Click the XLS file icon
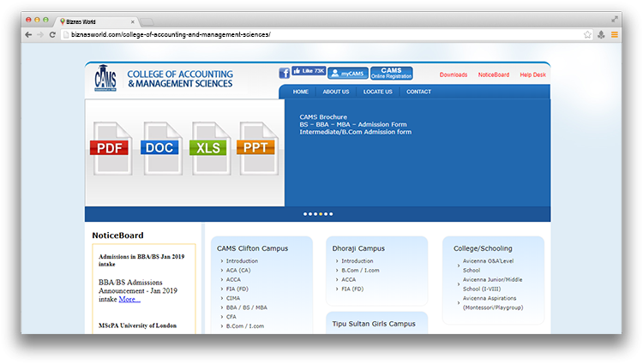Viewport: 643px width, 364px height. [x=208, y=148]
